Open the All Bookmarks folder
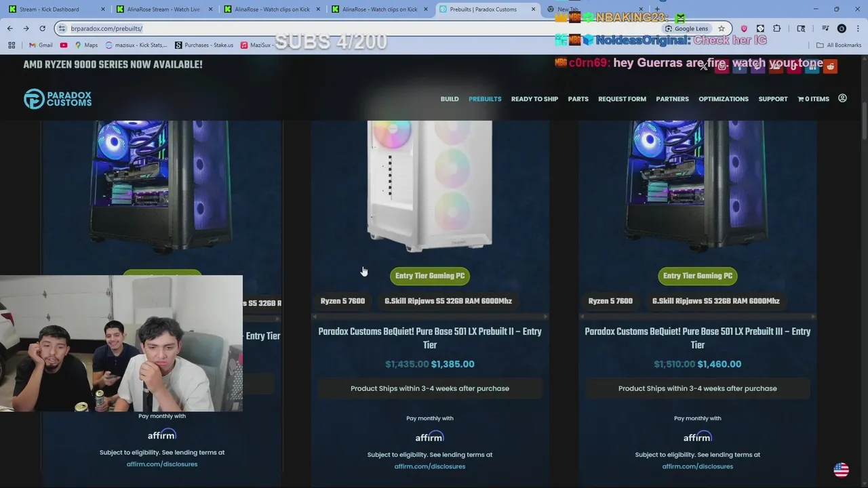This screenshot has height=488, width=868. click(839, 45)
